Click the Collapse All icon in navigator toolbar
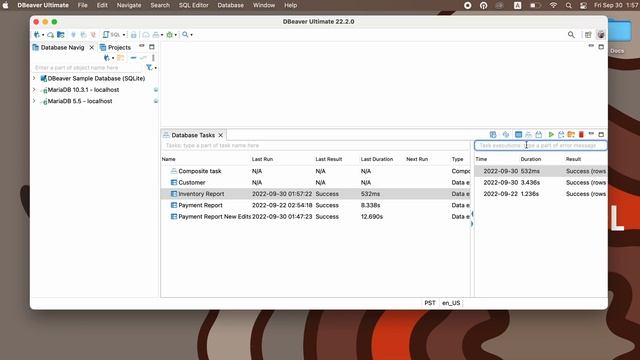 click(x=133, y=58)
